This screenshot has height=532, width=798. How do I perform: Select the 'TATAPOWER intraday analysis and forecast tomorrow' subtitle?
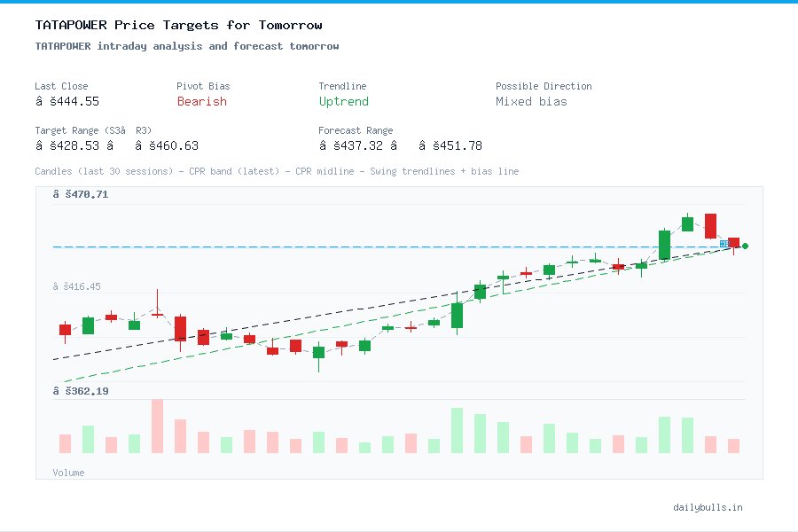pyautogui.click(x=187, y=46)
